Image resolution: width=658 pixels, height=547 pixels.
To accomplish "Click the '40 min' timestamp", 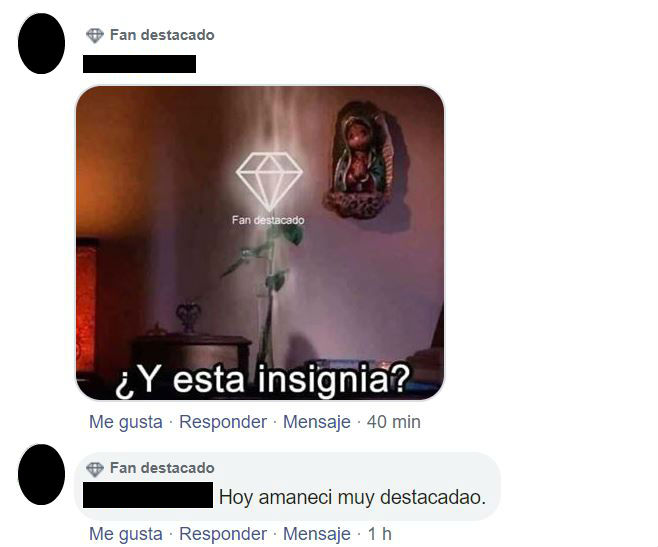I will (x=394, y=422).
